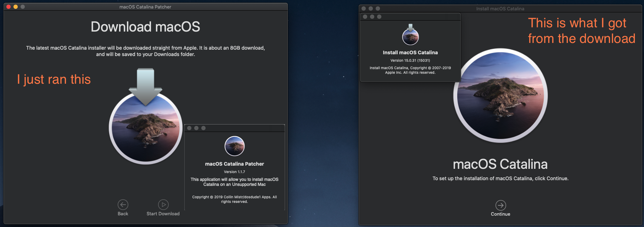Click the Collin Mistr copyright text

235,199
